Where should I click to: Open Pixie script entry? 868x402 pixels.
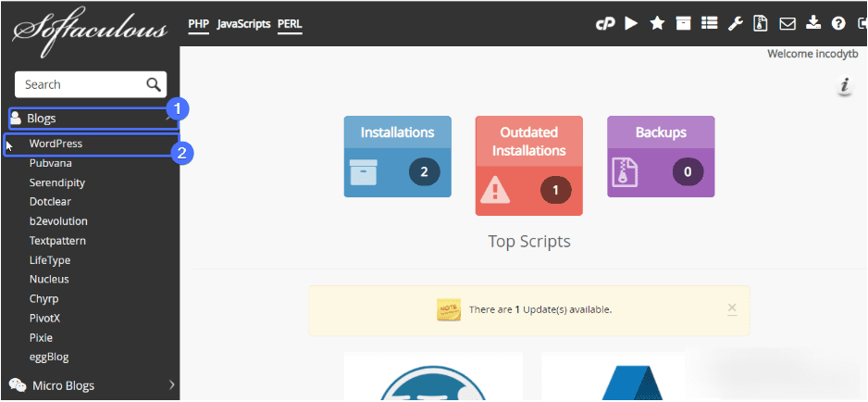41,338
